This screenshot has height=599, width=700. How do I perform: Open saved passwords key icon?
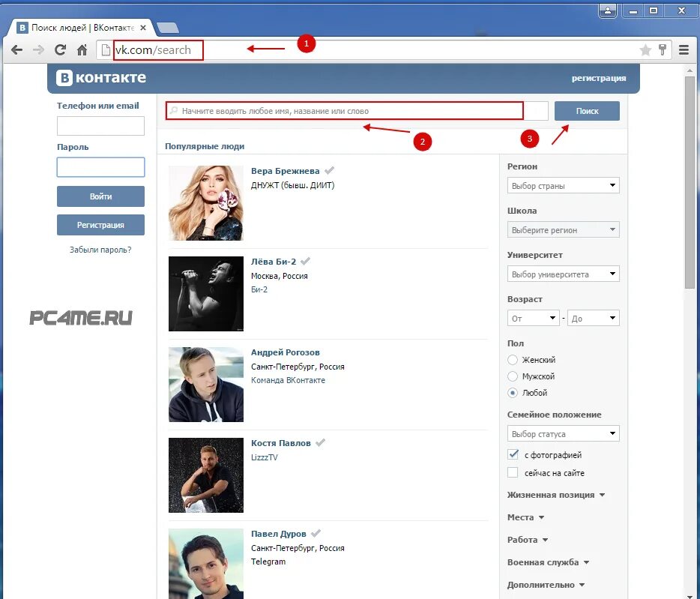(x=663, y=49)
